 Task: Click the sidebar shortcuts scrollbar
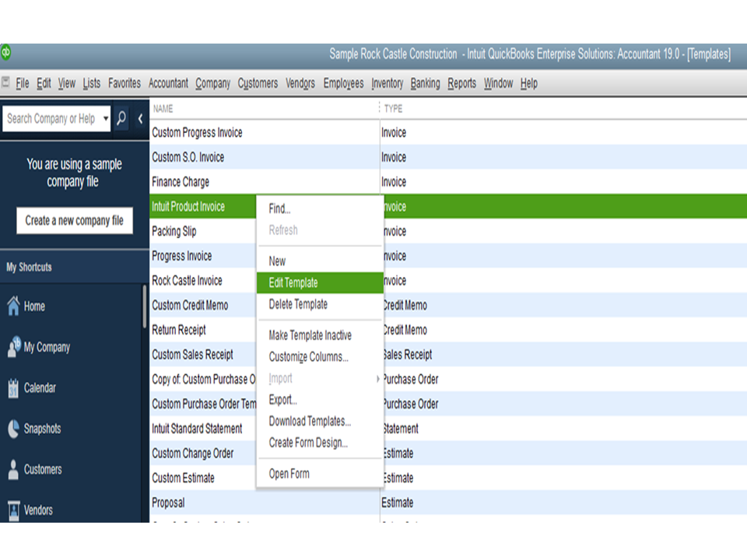point(145,306)
